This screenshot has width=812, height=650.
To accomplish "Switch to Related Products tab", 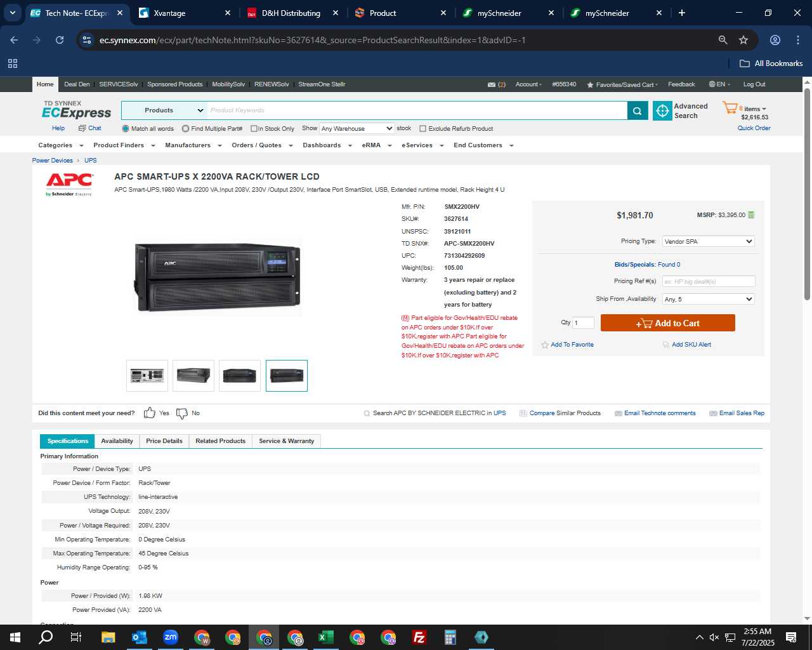I will coord(220,441).
